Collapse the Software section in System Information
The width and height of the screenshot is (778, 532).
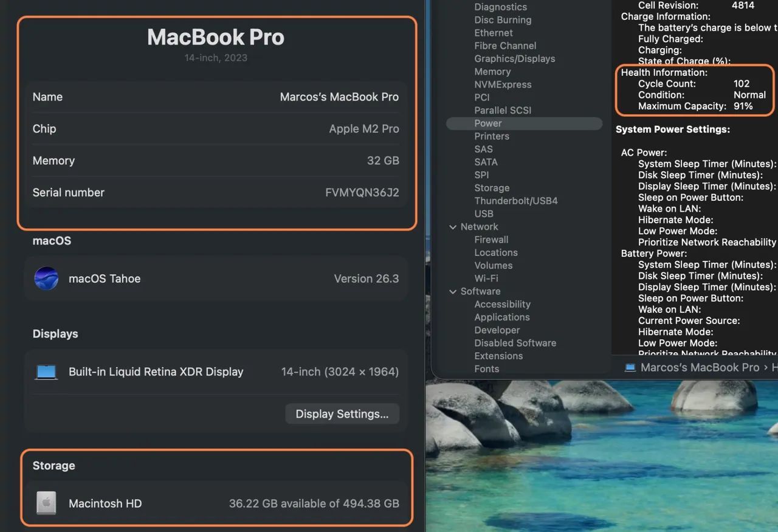tap(452, 291)
